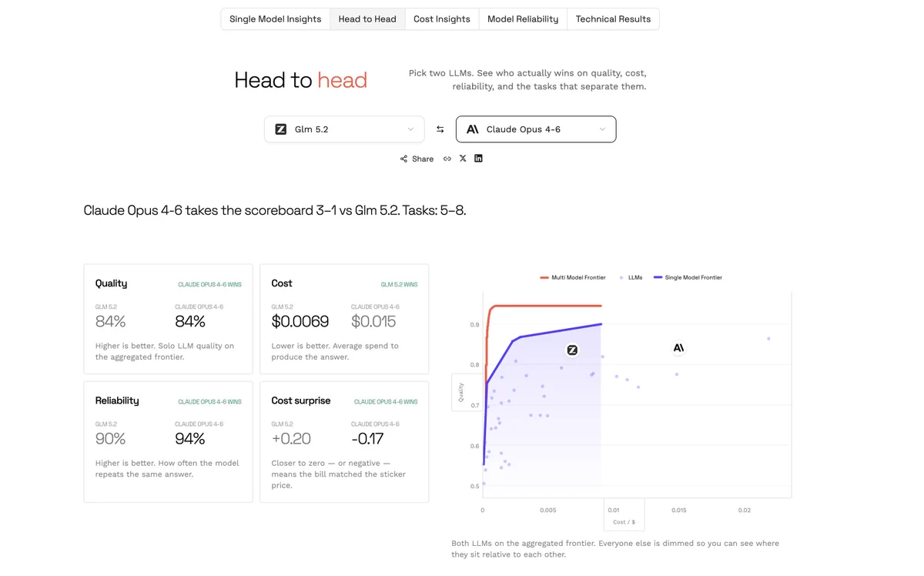This screenshot has height=576, width=924.
Task: Share comparison on LinkedIn
Action: click(x=478, y=159)
